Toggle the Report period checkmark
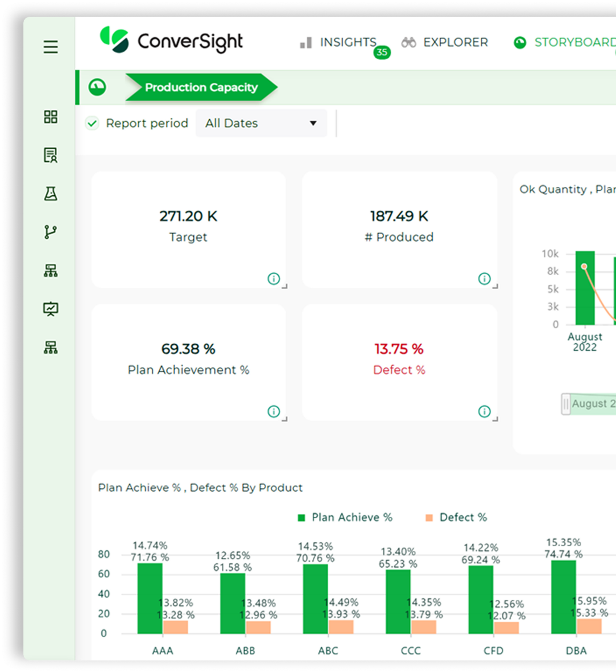This screenshot has height=672, width=616. click(x=92, y=123)
